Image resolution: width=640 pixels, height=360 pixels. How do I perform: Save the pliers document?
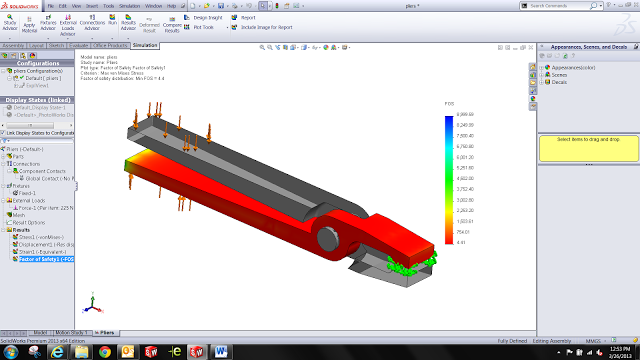221,6
